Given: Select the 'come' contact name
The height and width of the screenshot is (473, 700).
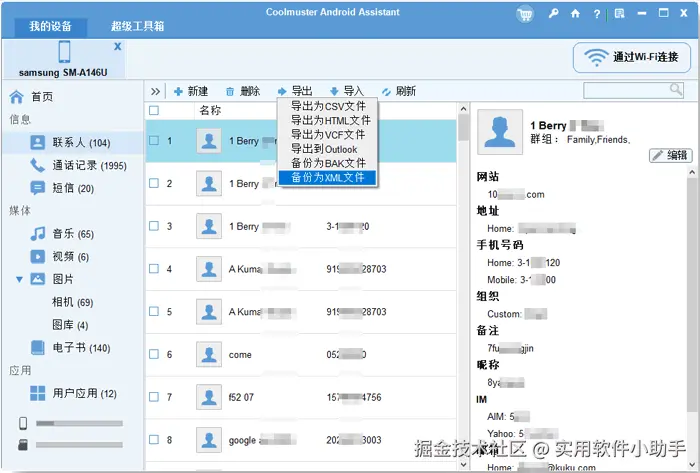Looking at the screenshot, I should [240, 355].
